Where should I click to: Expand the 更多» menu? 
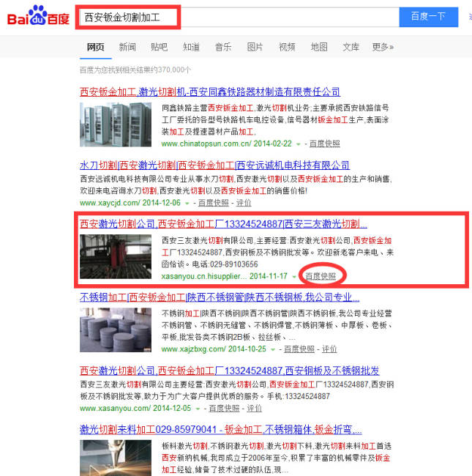point(383,47)
